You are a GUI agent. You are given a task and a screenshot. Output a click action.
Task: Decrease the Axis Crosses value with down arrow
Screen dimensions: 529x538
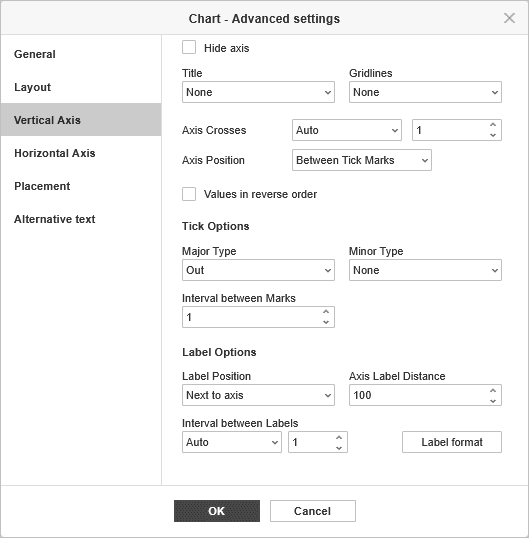pyautogui.click(x=493, y=135)
